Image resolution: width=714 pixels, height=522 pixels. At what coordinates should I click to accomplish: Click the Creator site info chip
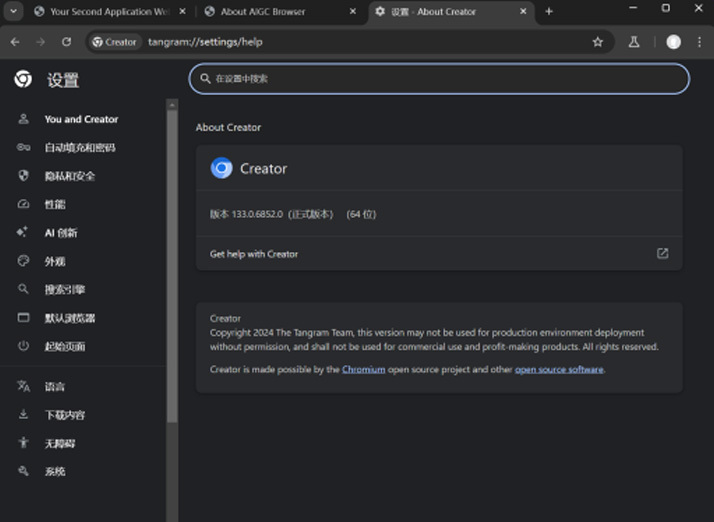point(114,42)
